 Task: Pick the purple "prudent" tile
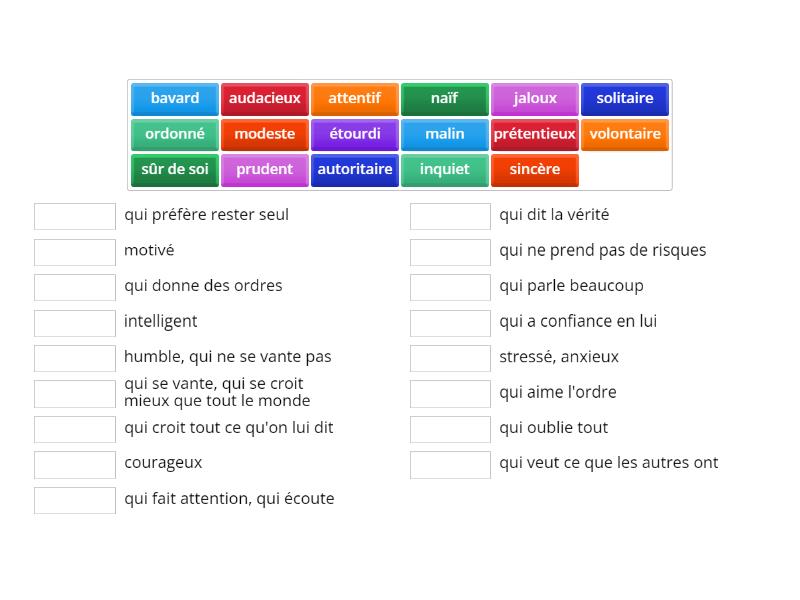(264, 170)
